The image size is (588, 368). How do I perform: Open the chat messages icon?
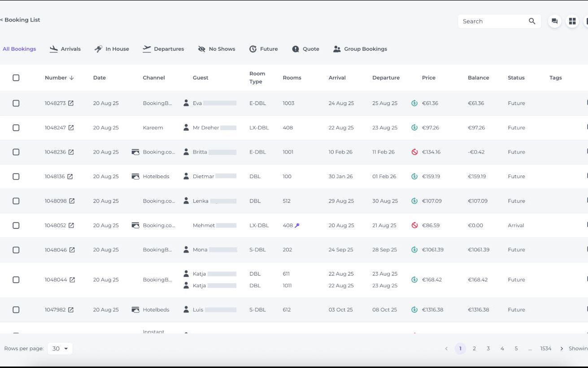[x=555, y=21]
